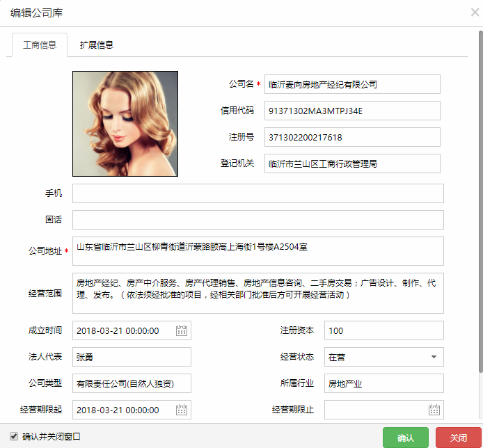This screenshot has height=448, width=483.
Task: Focus the 公司名 input field
Action: coord(352,84)
